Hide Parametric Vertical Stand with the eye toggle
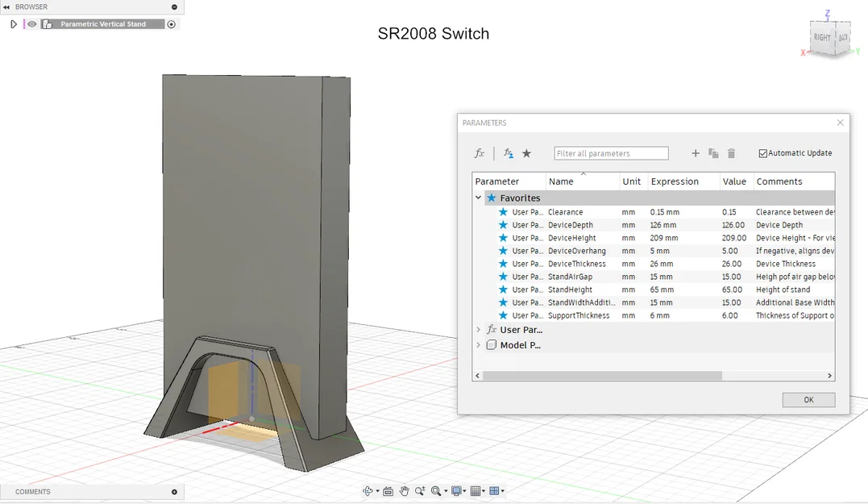Image resolution: width=868 pixels, height=504 pixels. point(31,23)
